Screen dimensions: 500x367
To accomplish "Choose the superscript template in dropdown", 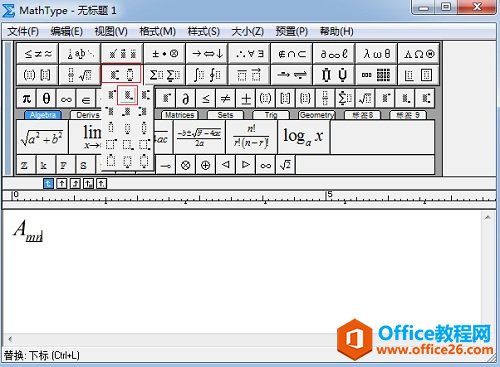I will click(111, 95).
